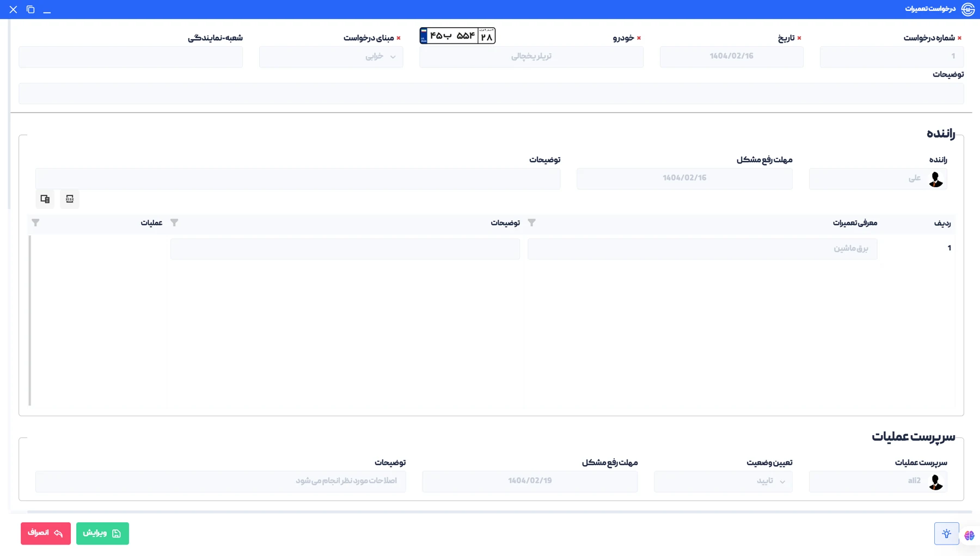Click the row number 1 cell
Image resolution: width=980 pixels, height=556 pixels.
point(949,248)
